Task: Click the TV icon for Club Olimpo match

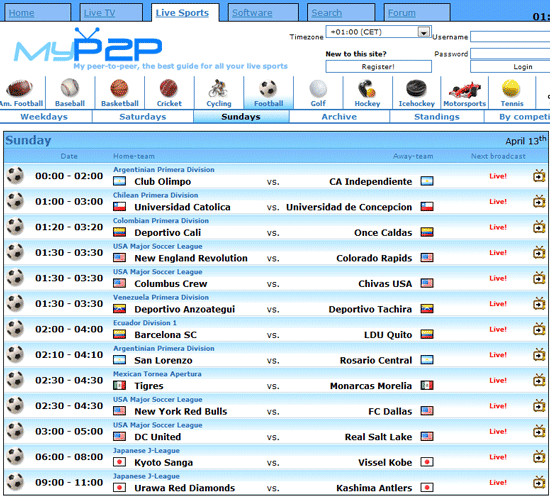Action: 539,176
